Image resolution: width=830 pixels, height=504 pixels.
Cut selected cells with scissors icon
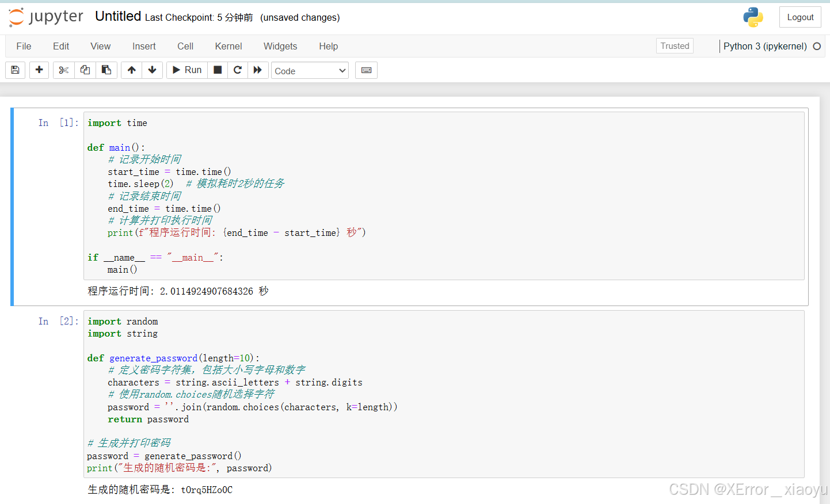click(x=64, y=70)
